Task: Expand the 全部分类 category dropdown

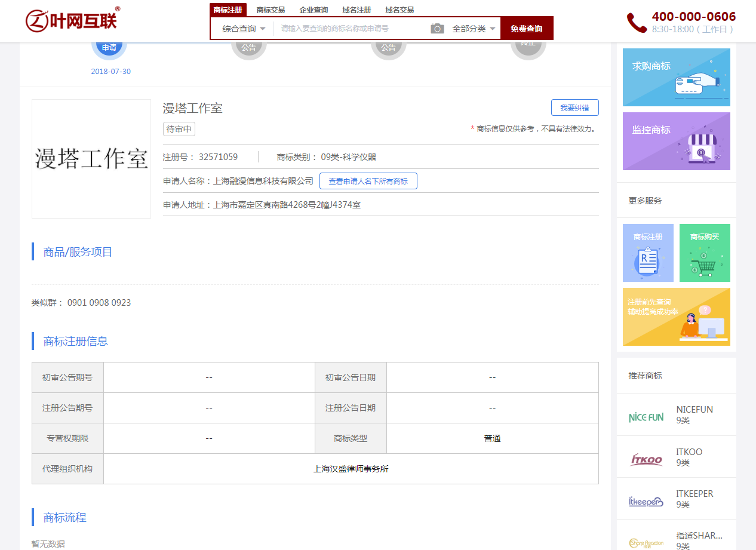Action: click(474, 29)
